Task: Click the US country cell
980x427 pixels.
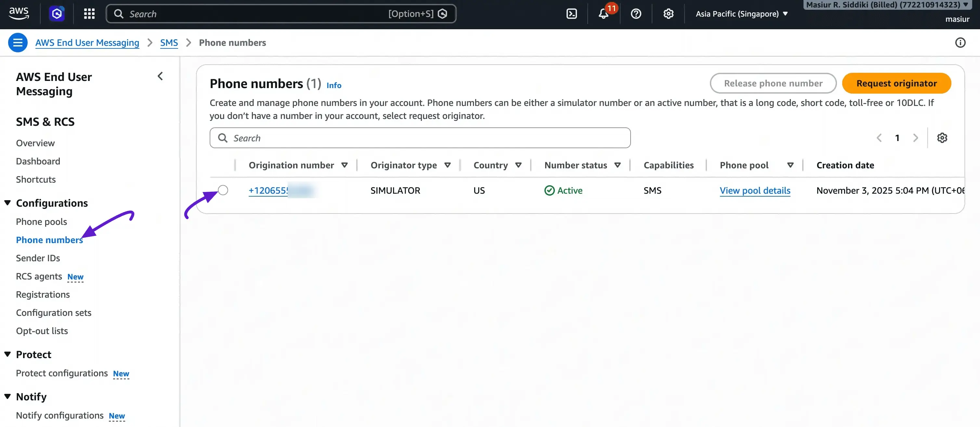Action: point(479,190)
